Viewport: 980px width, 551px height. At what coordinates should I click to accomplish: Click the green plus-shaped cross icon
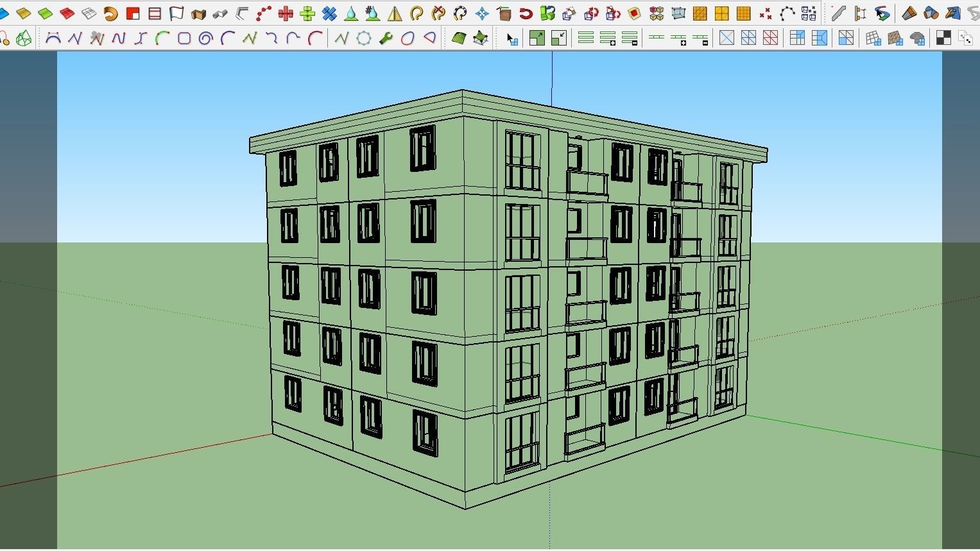[x=307, y=13]
